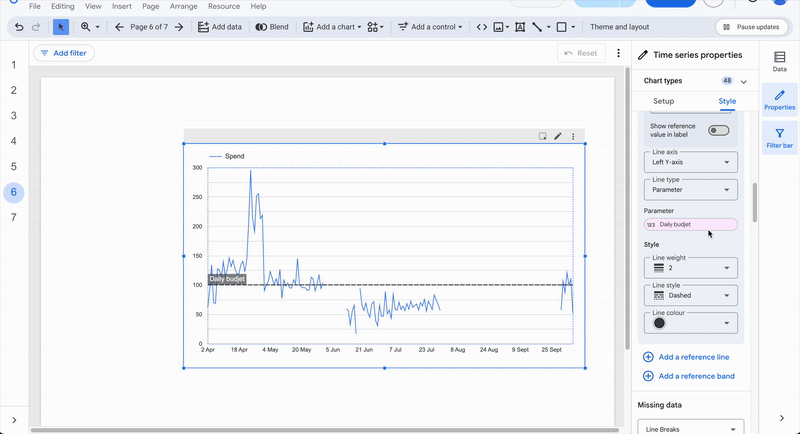Viewport: 800px width, 434px height.
Task: Open the chart's more options menu
Action: point(573,136)
